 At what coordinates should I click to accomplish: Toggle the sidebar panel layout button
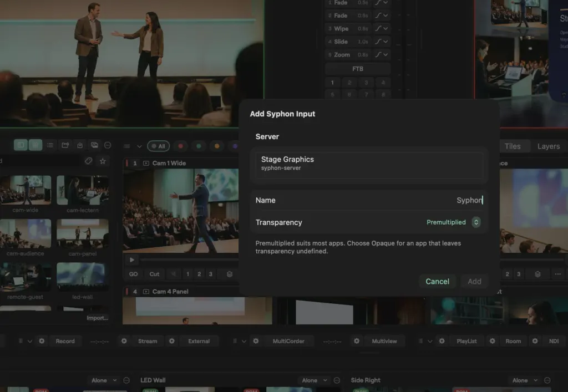click(x=21, y=145)
